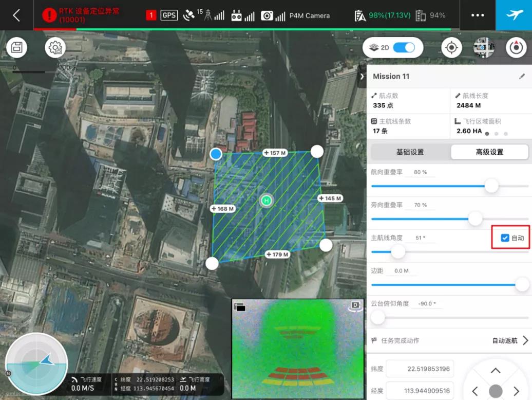Click the +157 M add-point label

275,153
